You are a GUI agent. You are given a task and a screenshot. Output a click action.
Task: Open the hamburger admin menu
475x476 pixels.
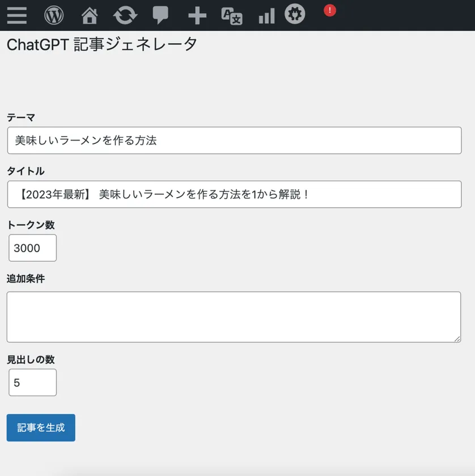point(17,15)
